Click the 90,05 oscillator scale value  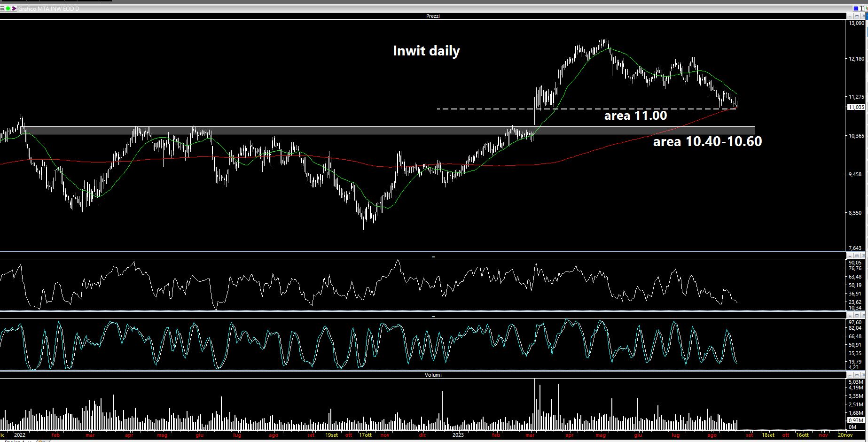[855, 263]
